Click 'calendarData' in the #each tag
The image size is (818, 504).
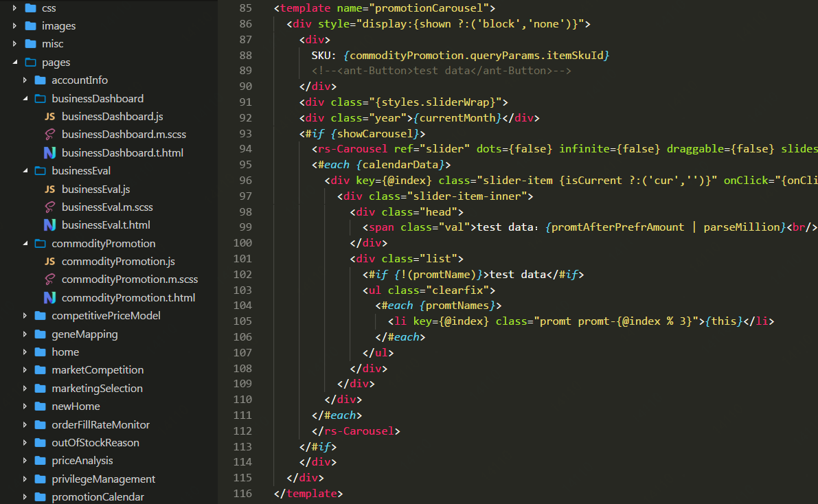(400, 165)
